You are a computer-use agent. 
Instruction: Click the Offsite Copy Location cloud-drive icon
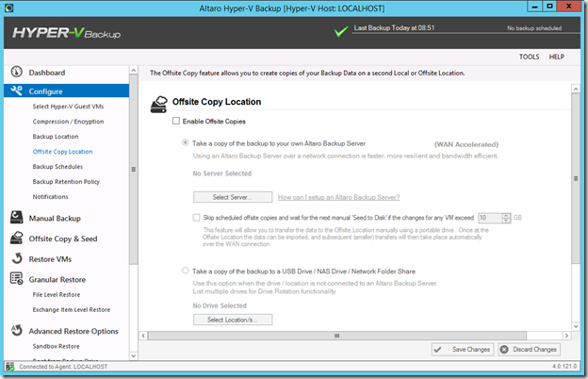coord(158,105)
